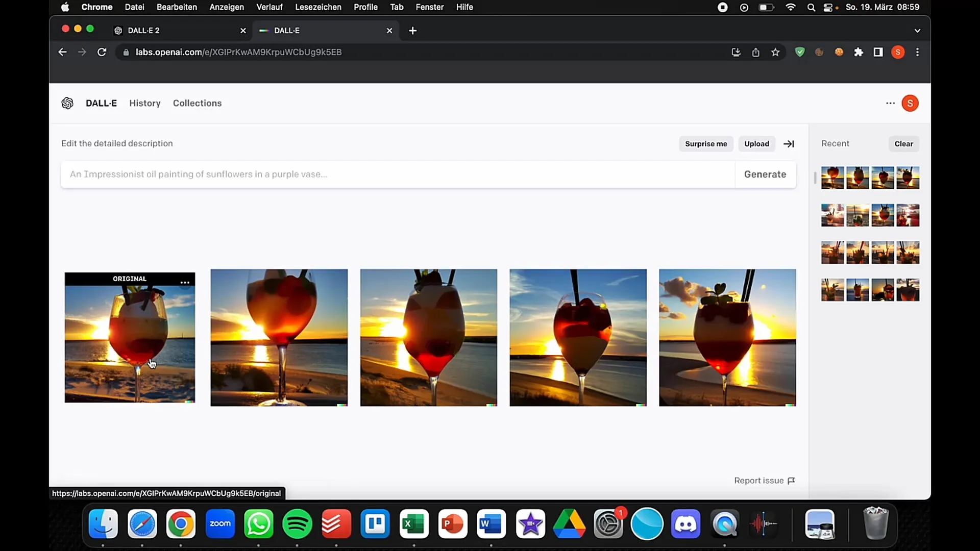
Task: Click the Surprise me button
Action: point(705,143)
